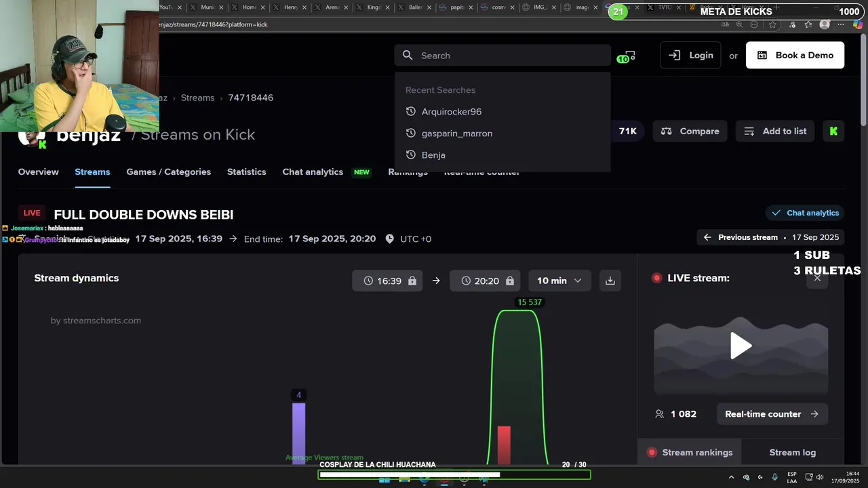Open the Streams tab

tap(92, 172)
